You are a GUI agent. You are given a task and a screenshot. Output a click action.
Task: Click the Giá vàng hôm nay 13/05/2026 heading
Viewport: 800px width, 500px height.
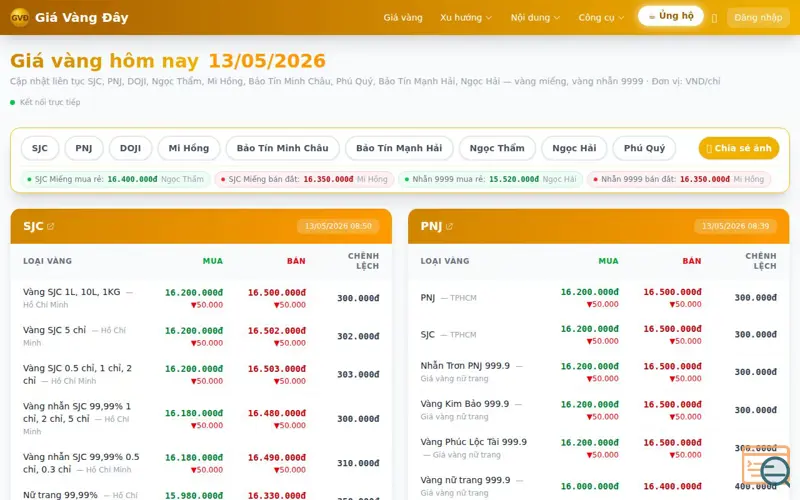click(x=168, y=61)
